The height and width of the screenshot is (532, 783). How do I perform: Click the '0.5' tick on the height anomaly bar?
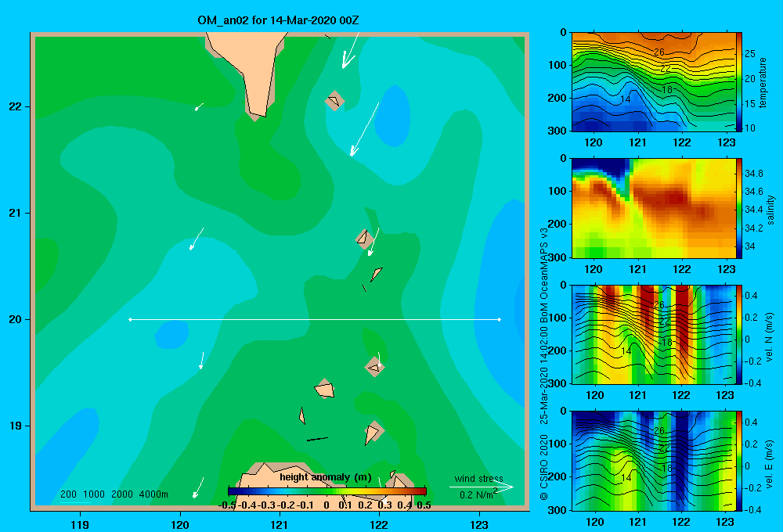tap(424, 505)
